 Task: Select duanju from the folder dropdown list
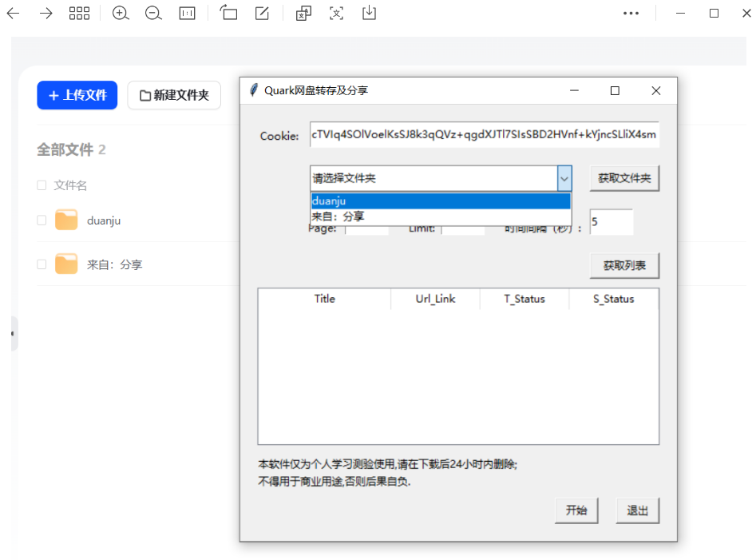pos(441,201)
